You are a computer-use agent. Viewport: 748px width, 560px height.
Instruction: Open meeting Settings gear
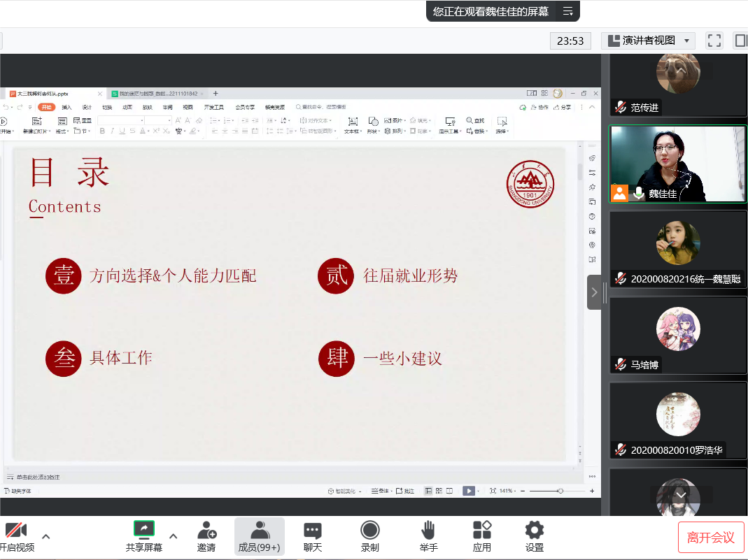[535, 536]
